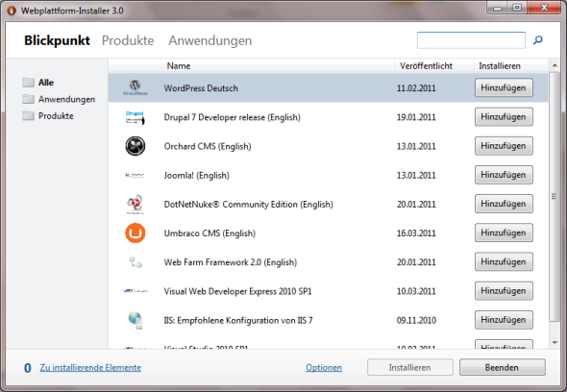Sort by the Name column header

[278, 66]
